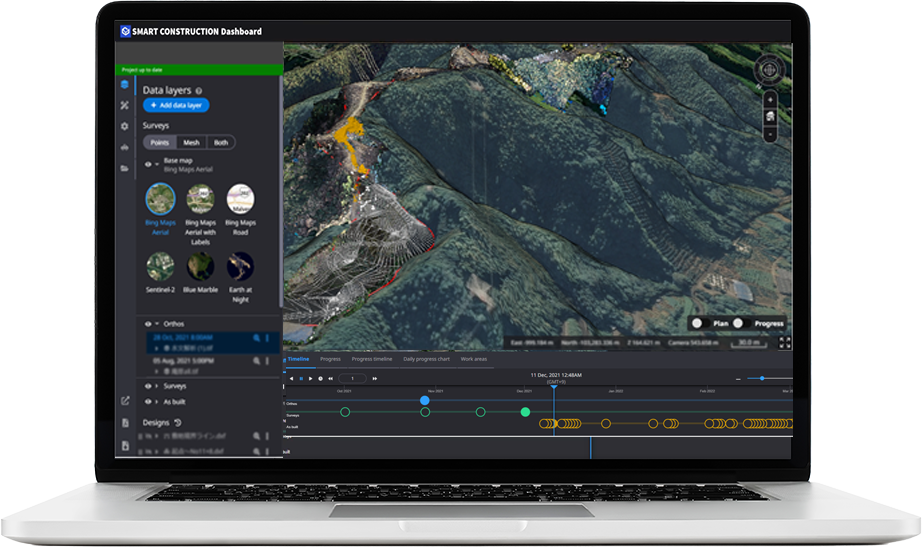The image size is (922, 547).
Task: Toggle Orthos visibility eye
Action: pyautogui.click(x=148, y=324)
